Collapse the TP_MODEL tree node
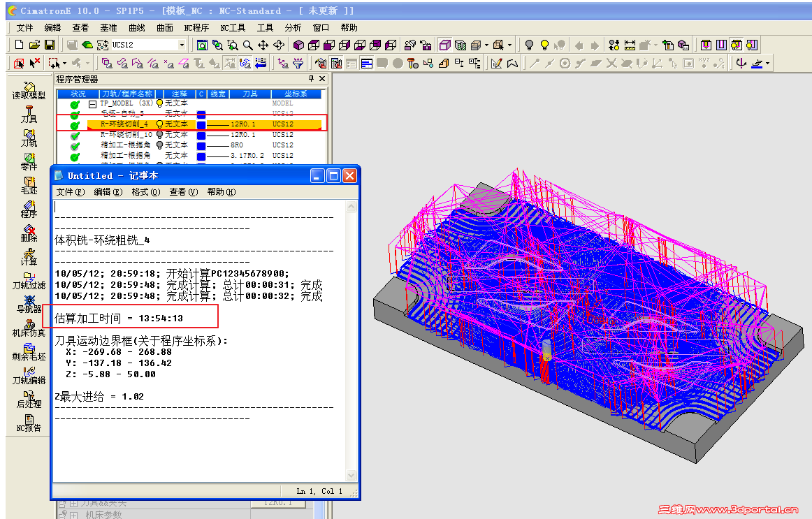Screen dimensions: 812x519 click(92, 104)
